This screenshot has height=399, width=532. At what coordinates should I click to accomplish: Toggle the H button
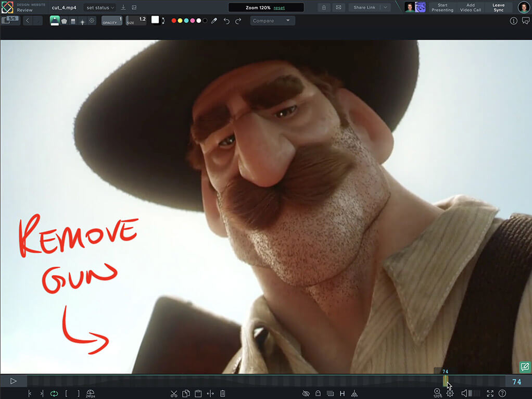click(x=343, y=394)
